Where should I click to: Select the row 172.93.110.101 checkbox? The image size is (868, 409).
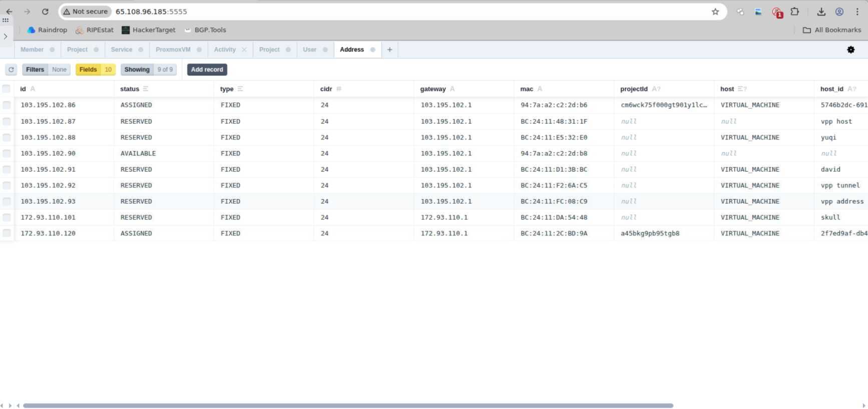coord(7,217)
